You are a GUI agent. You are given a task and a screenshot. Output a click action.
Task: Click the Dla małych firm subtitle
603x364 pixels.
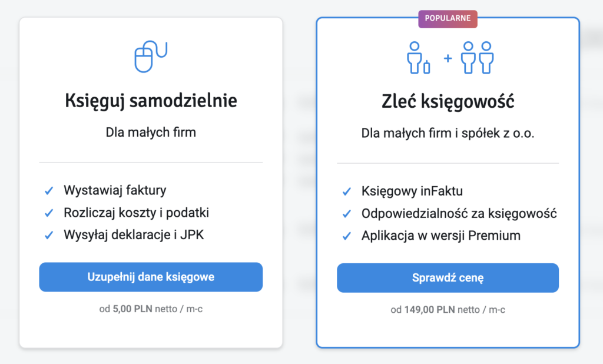point(151,133)
